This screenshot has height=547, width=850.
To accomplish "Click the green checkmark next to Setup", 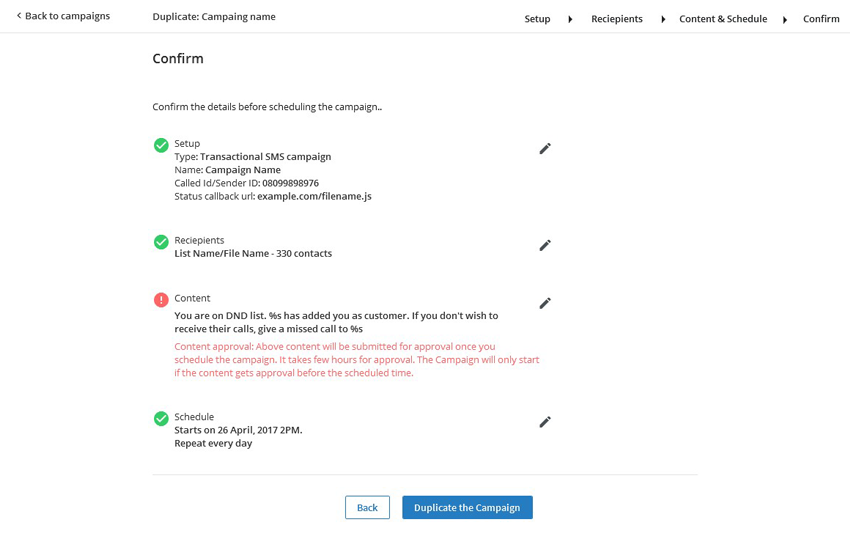I will 161,145.
